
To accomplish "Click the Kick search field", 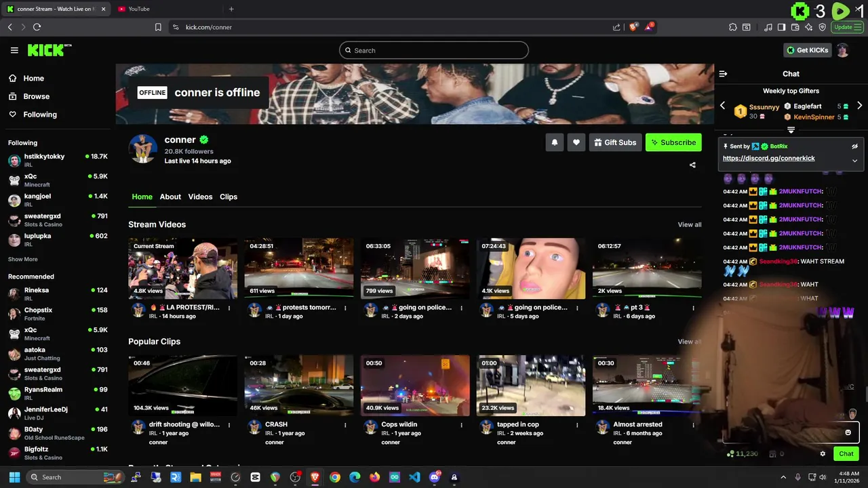I will click(x=434, y=50).
